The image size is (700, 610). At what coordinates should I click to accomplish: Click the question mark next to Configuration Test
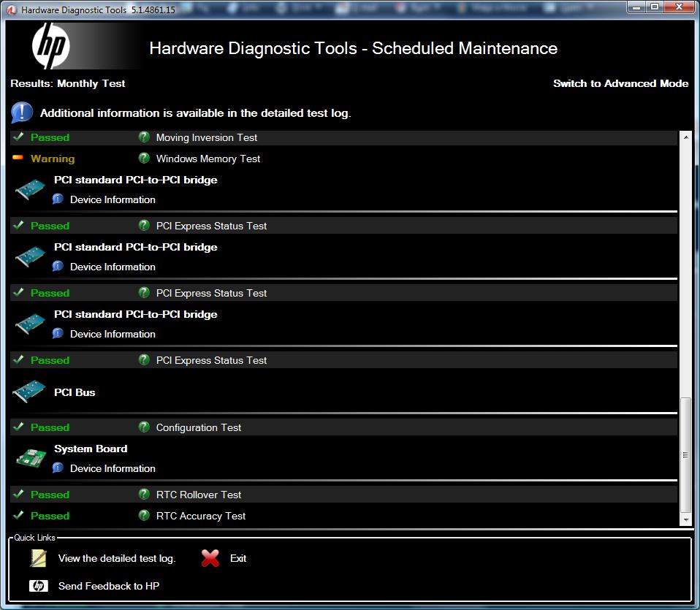pyautogui.click(x=144, y=427)
